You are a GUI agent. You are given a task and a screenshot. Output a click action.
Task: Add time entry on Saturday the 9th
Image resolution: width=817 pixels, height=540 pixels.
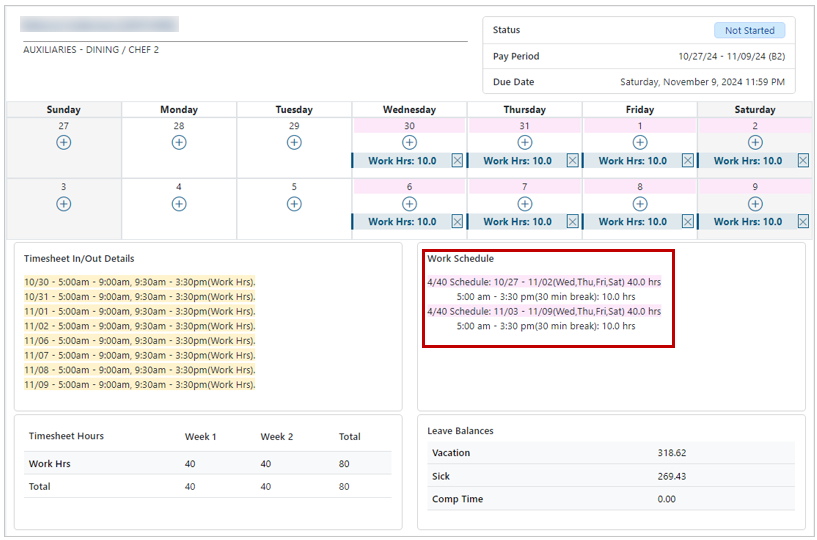point(755,204)
